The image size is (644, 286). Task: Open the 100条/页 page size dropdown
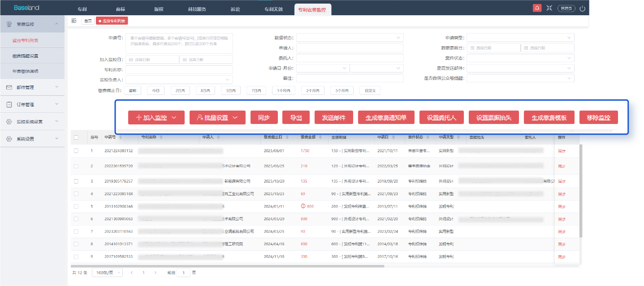click(x=107, y=272)
